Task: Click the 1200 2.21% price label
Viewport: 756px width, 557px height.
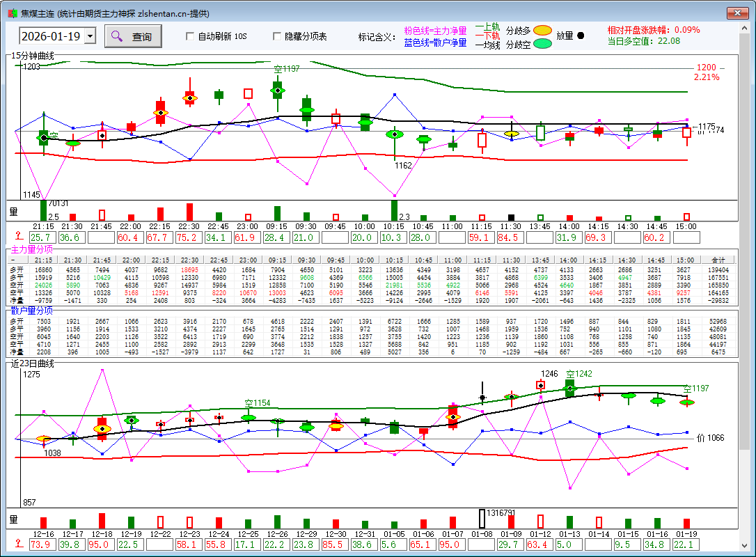Action: pos(707,72)
